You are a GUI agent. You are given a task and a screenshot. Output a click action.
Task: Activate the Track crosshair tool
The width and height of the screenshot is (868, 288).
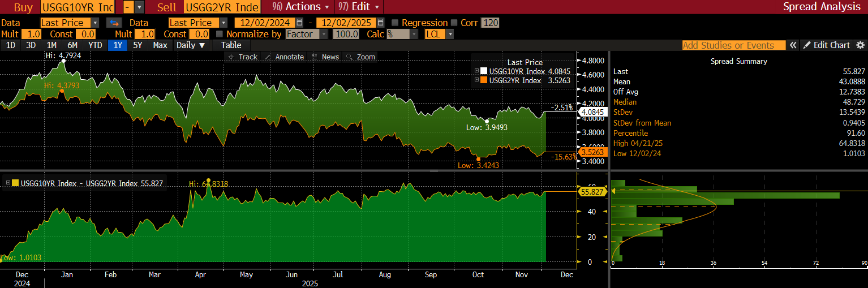[242, 57]
